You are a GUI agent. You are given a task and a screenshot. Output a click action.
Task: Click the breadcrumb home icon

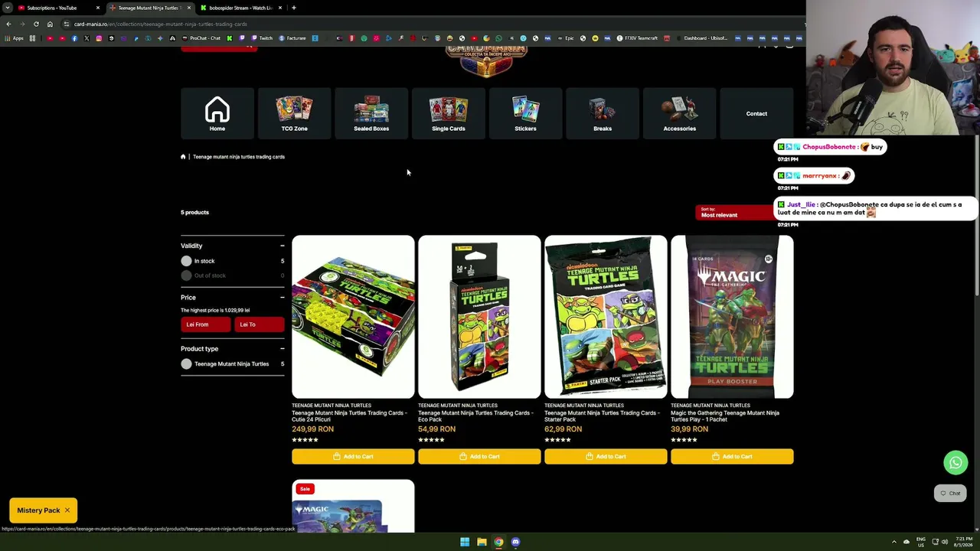[183, 157]
